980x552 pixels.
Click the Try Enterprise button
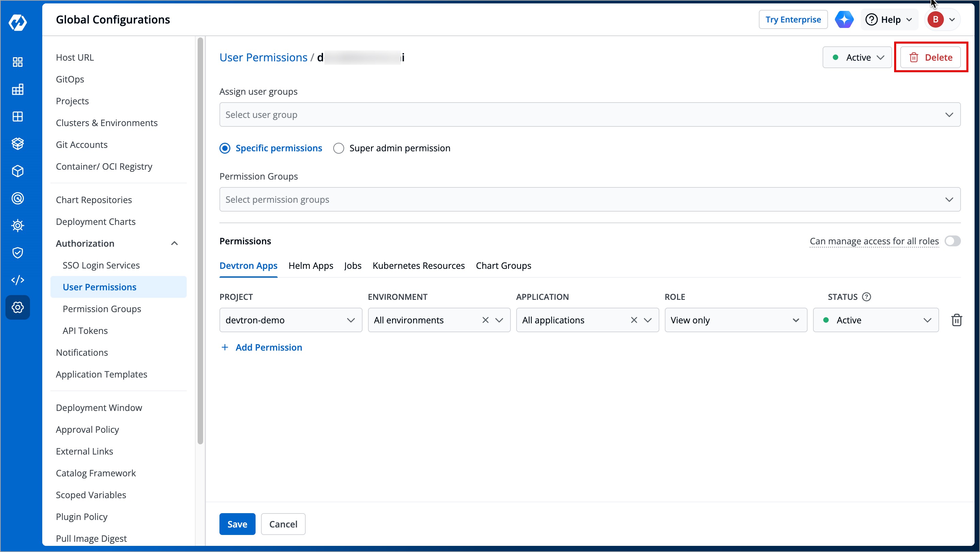click(x=793, y=19)
